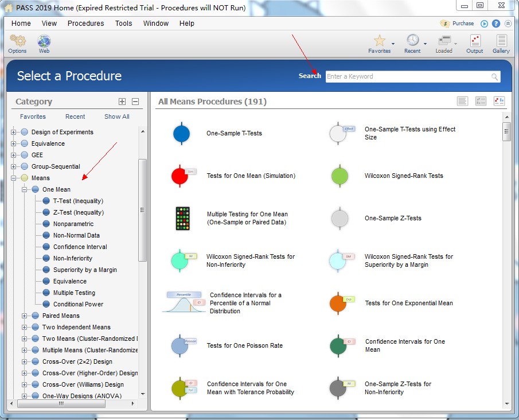Open Multiple Testing for One Mean icon
Image resolution: width=519 pixels, height=420 pixels.
click(x=182, y=218)
